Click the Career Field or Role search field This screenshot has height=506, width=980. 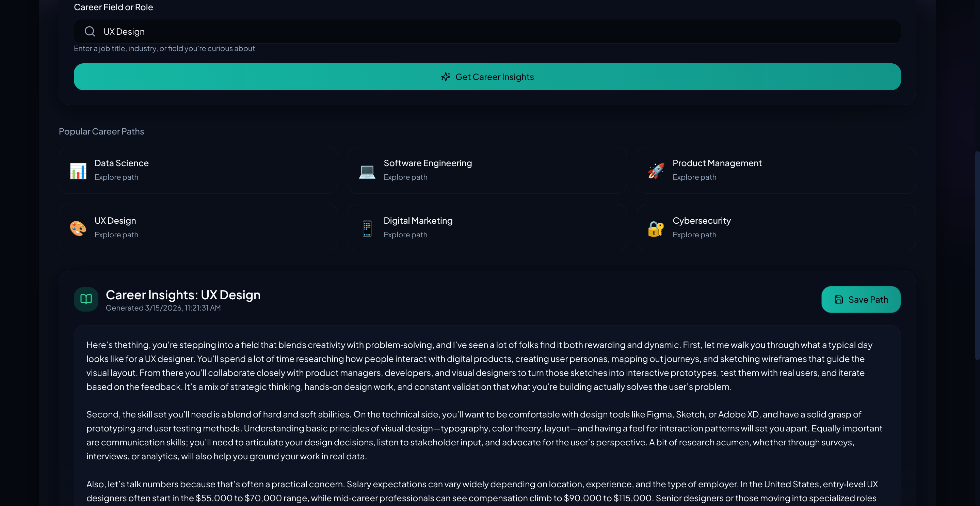[487, 31]
